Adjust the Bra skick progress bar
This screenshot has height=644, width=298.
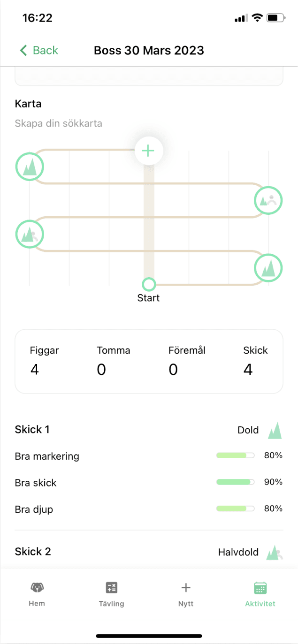[235, 482]
